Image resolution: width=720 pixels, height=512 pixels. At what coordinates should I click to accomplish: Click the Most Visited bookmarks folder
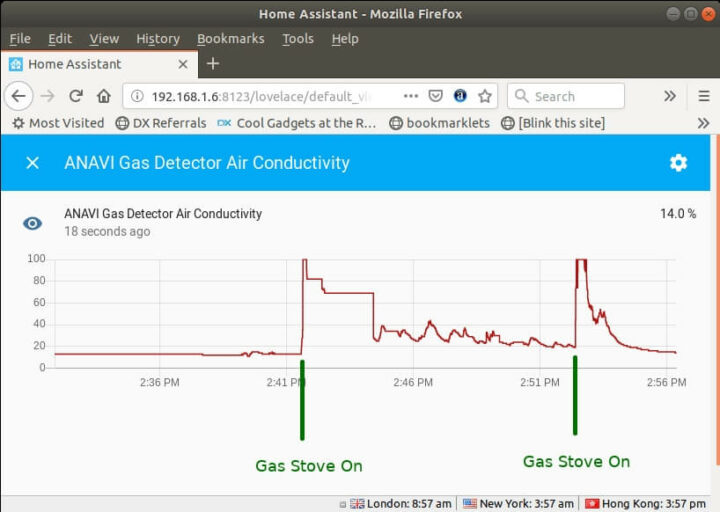point(58,123)
